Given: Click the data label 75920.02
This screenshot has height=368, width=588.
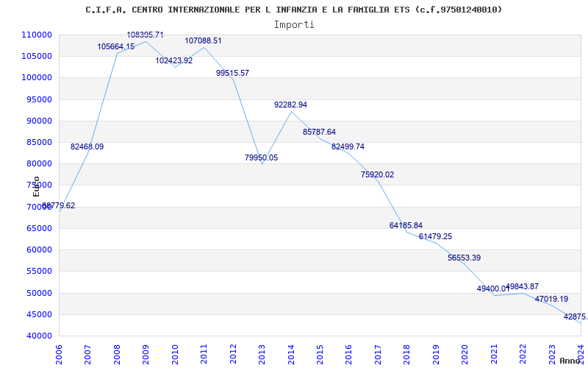Looking at the screenshot, I should tap(377, 174).
